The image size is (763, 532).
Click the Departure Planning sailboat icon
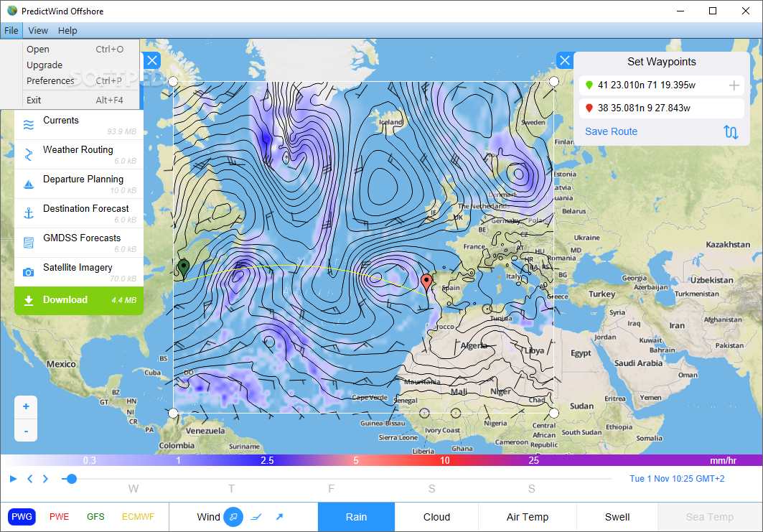point(29,184)
